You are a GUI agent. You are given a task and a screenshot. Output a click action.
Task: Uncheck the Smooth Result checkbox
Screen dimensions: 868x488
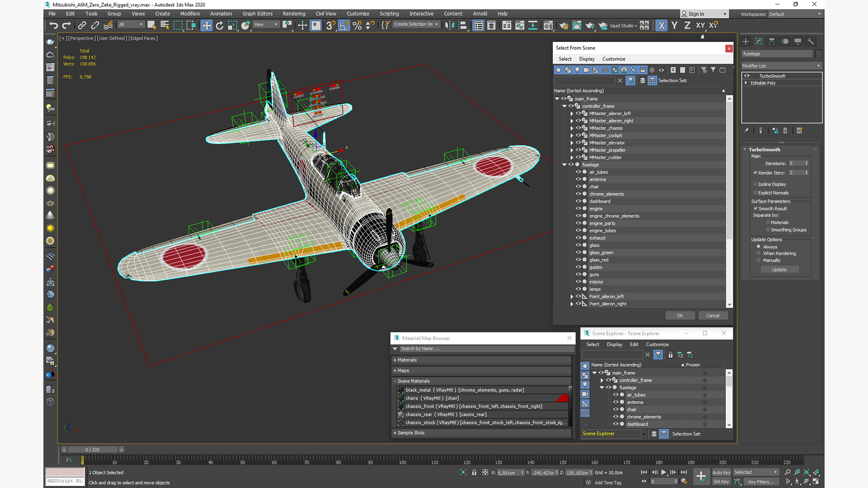(755, 208)
